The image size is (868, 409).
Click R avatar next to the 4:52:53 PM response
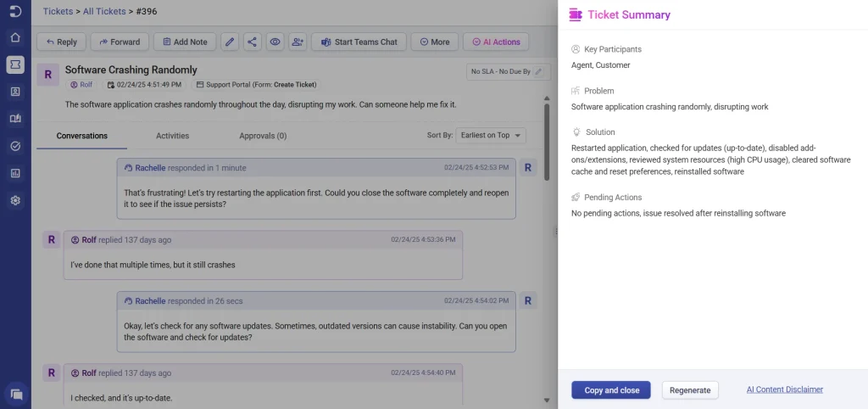[x=528, y=168]
